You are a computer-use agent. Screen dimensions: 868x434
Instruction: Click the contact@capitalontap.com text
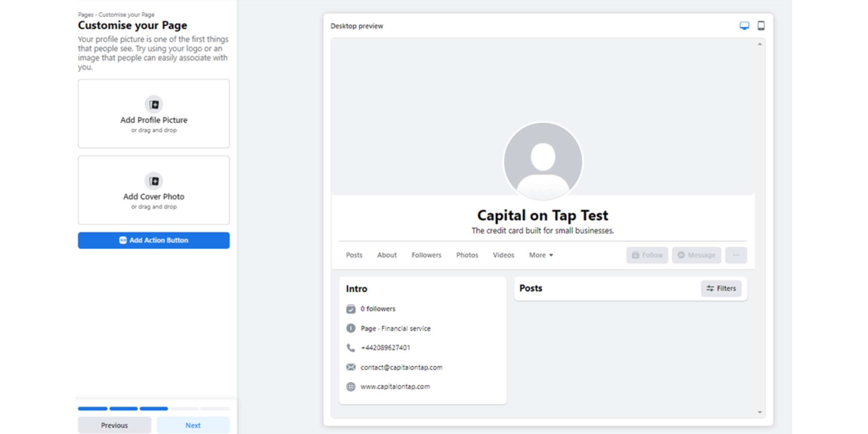401,367
